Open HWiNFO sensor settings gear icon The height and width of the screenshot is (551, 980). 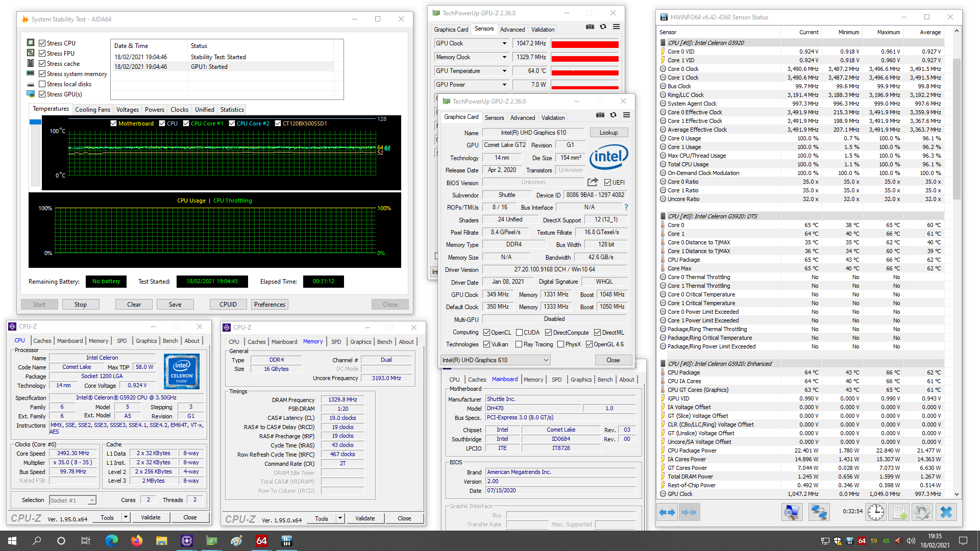click(922, 512)
